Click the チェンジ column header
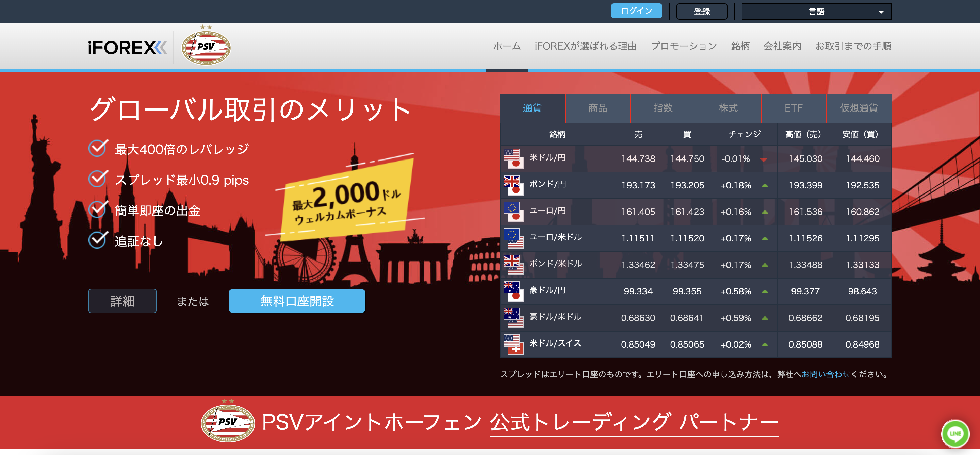The width and height of the screenshot is (980, 455). point(744,134)
